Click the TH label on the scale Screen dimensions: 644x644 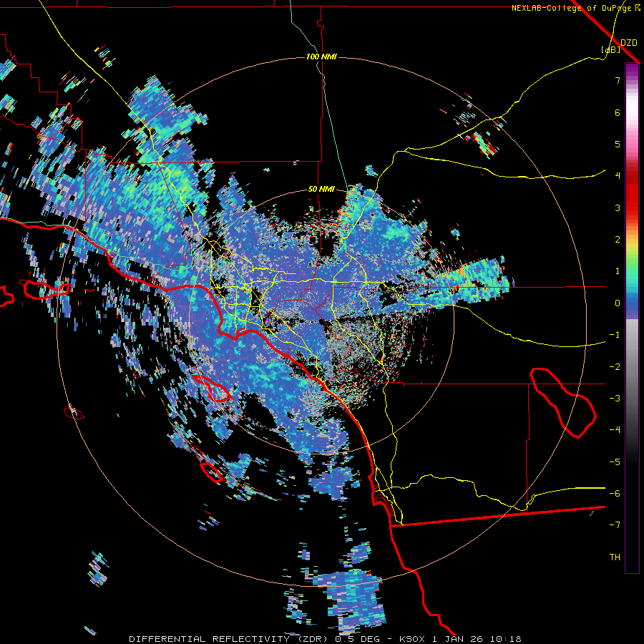coord(615,557)
